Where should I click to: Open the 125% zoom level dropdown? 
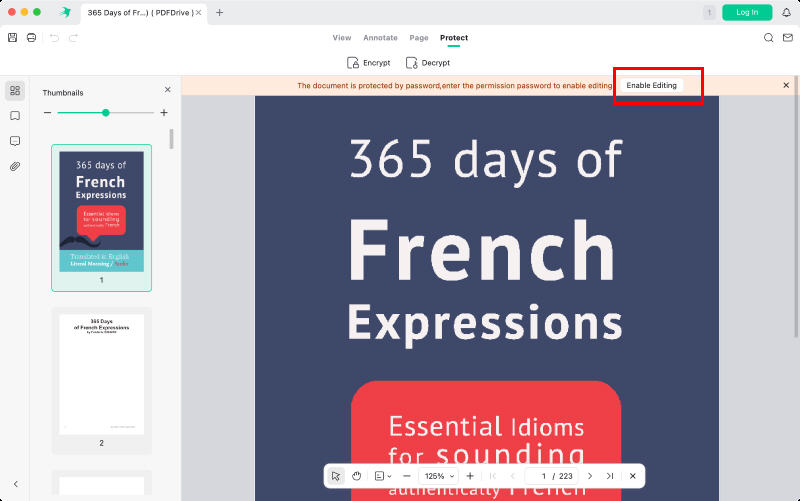point(439,476)
